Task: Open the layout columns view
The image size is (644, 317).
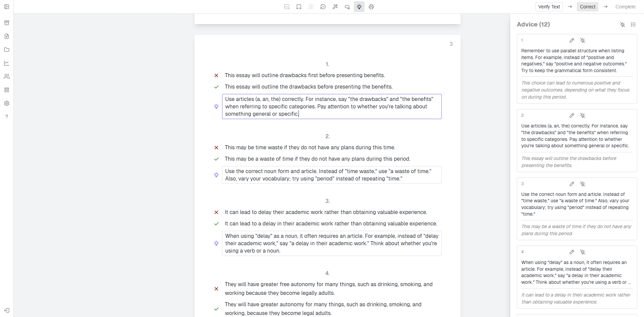Action: tap(311, 7)
